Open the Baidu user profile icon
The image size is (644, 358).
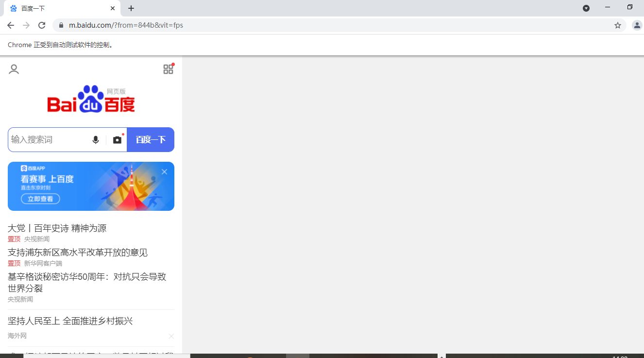tap(14, 69)
